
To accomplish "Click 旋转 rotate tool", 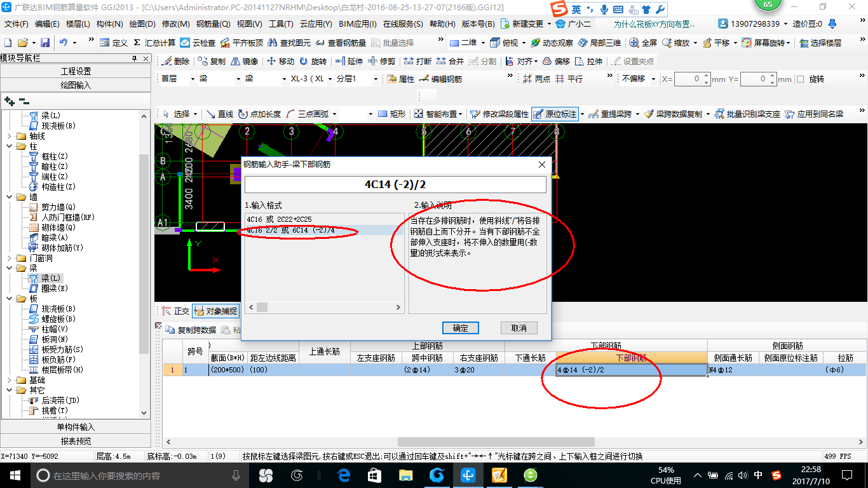I will point(313,61).
